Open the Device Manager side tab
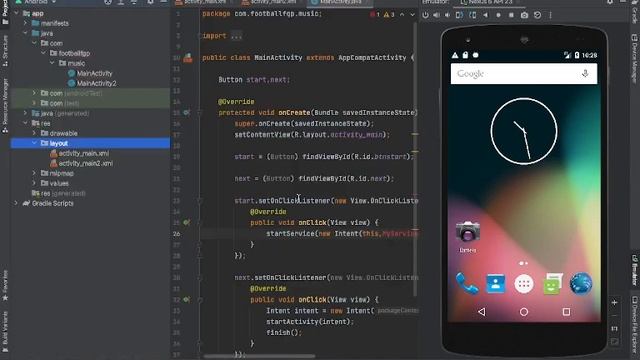The height and width of the screenshot is (360, 640). pos(634,58)
